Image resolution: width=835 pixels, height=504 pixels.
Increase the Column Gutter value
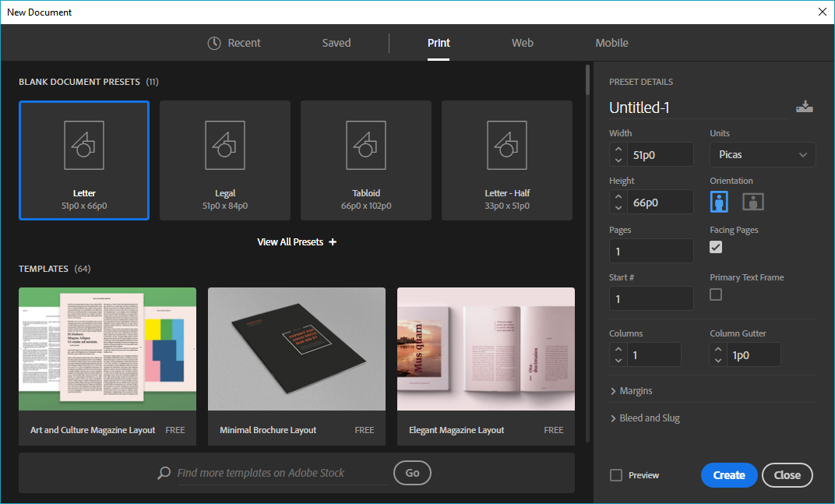(x=717, y=350)
